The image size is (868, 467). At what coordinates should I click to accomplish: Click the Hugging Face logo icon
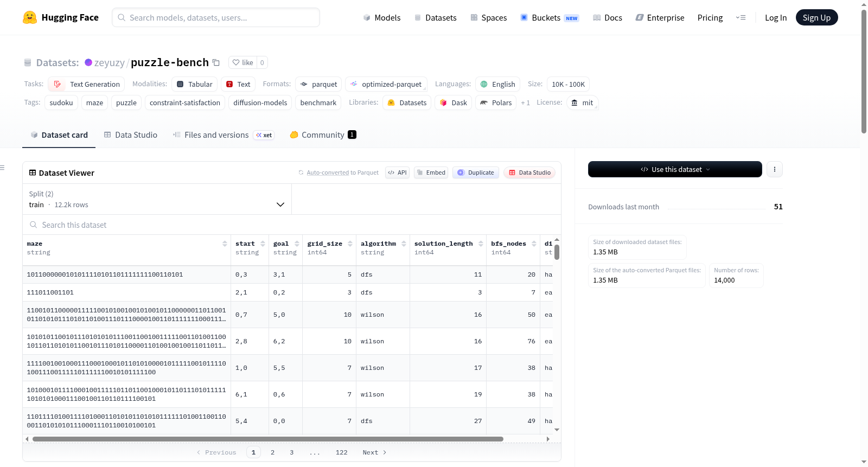pos(30,17)
